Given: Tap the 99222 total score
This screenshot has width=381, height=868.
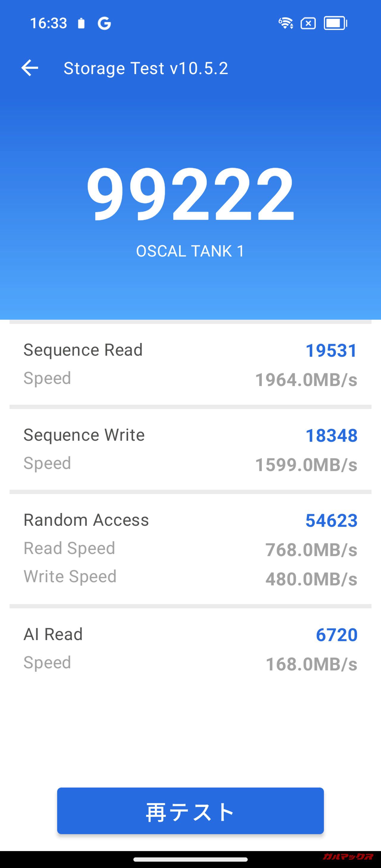Looking at the screenshot, I should tap(191, 193).
